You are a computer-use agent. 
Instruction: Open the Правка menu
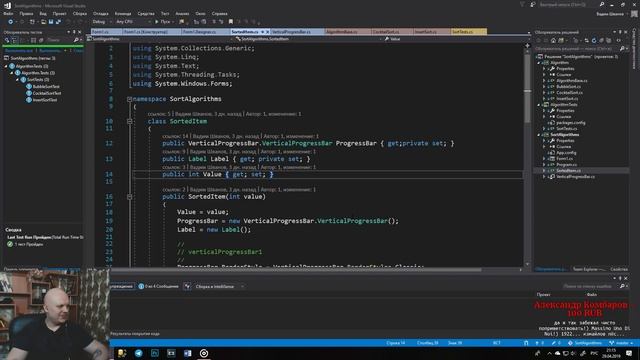pyautogui.click(x=26, y=13)
